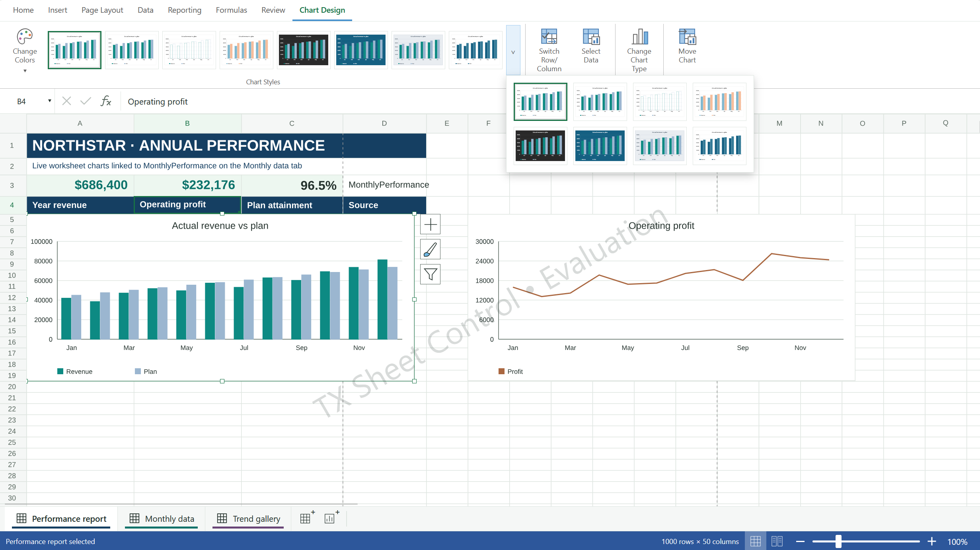Open the chart styles brush button
Screen dimensions: 980x550
[x=430, y=249]
